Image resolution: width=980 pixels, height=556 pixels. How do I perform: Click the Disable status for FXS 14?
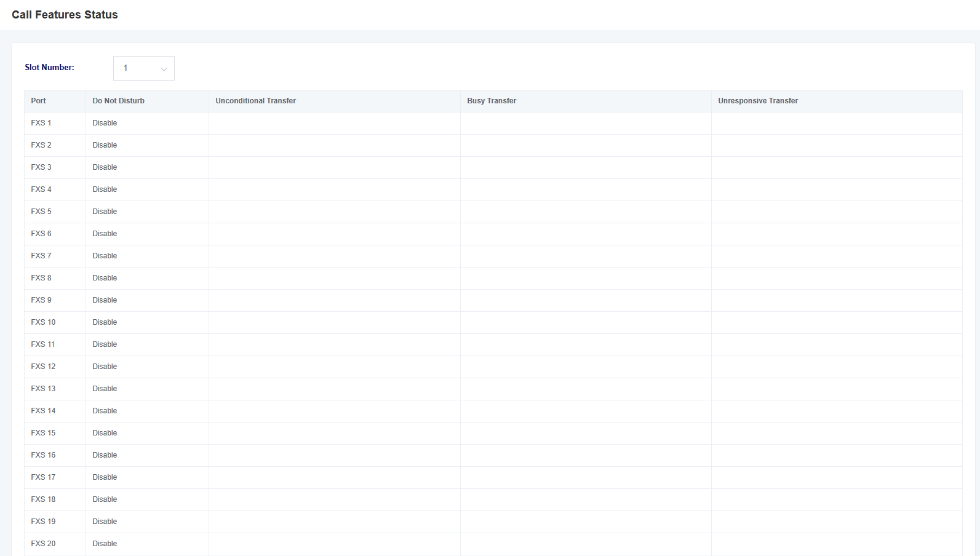click(x=105, y=411)
